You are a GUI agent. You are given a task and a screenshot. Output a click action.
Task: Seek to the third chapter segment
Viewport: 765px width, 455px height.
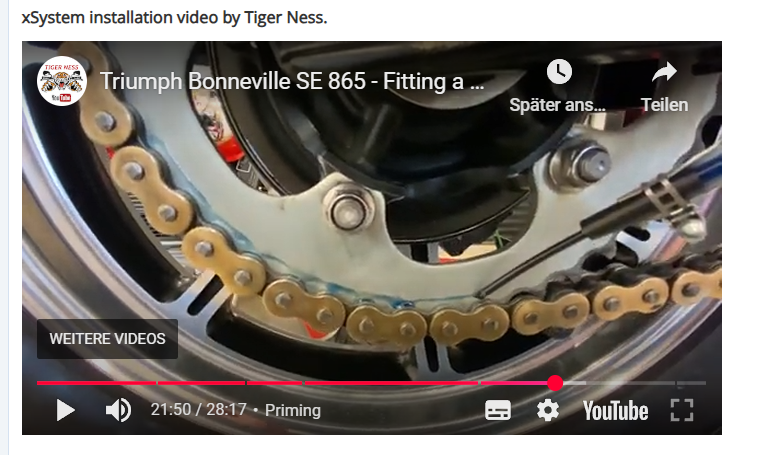pos(275,383)
